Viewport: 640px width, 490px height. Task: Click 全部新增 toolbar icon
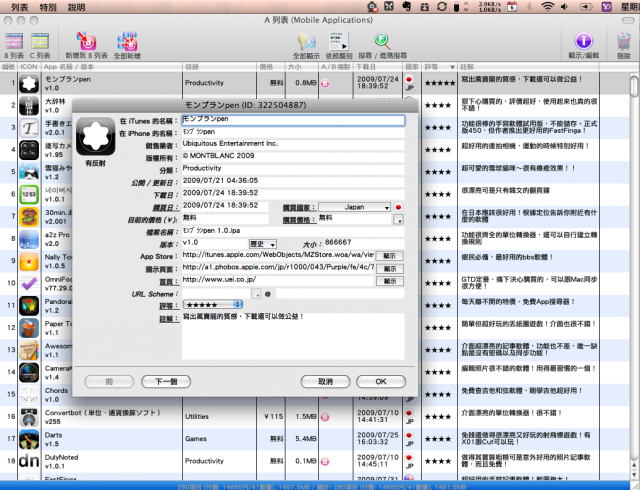coord(127,41)
